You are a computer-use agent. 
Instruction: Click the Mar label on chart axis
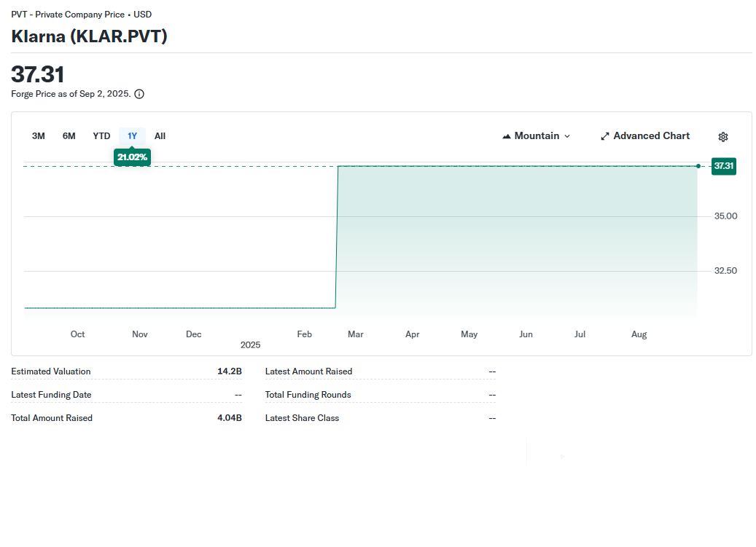tap(355, 334)
